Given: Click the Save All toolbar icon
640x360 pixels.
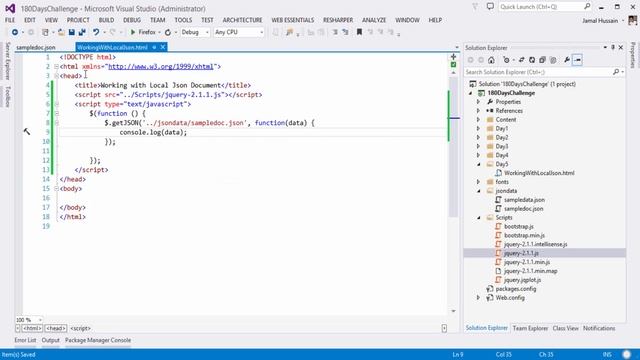Looking at the screenshot, I should click(82, 32).
